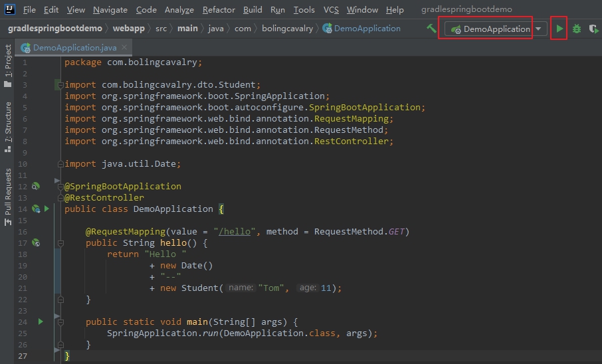The width and height of the screenshot is (602, 364).
Task: Open the File menu
Action: pos(29,9)
